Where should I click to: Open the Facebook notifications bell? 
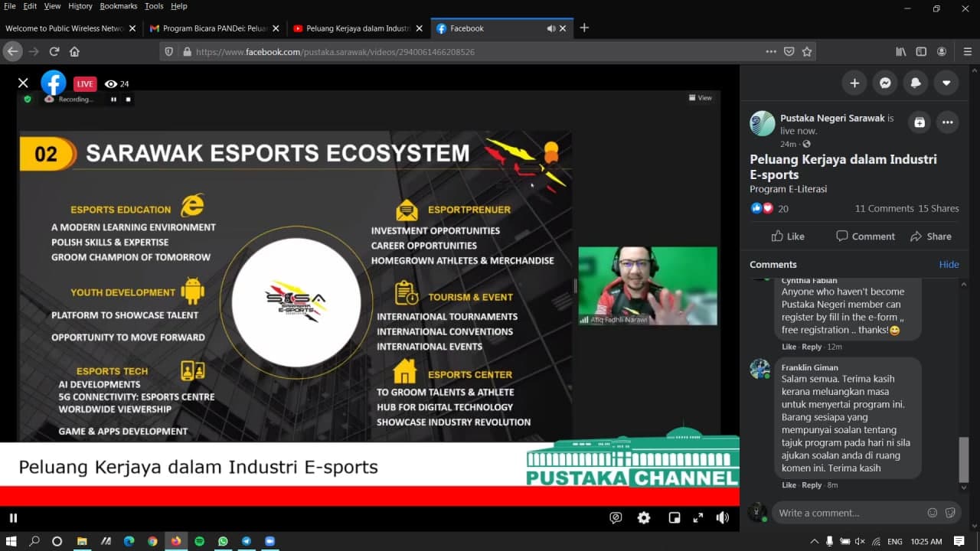point(916,83)
